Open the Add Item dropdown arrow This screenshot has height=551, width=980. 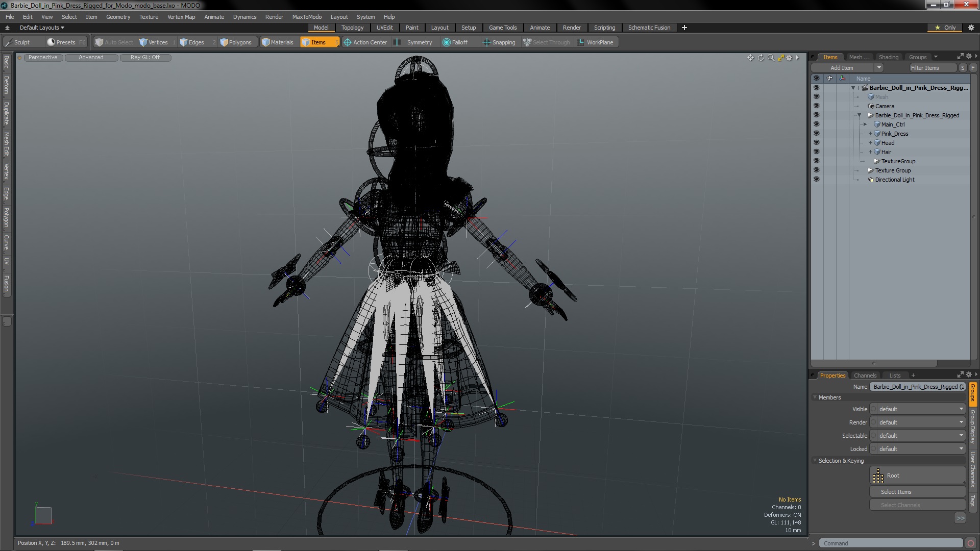(x=878, y=68)
